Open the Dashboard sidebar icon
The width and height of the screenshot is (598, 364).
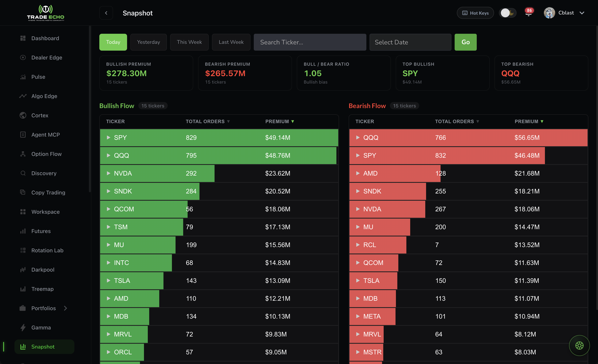23,38
